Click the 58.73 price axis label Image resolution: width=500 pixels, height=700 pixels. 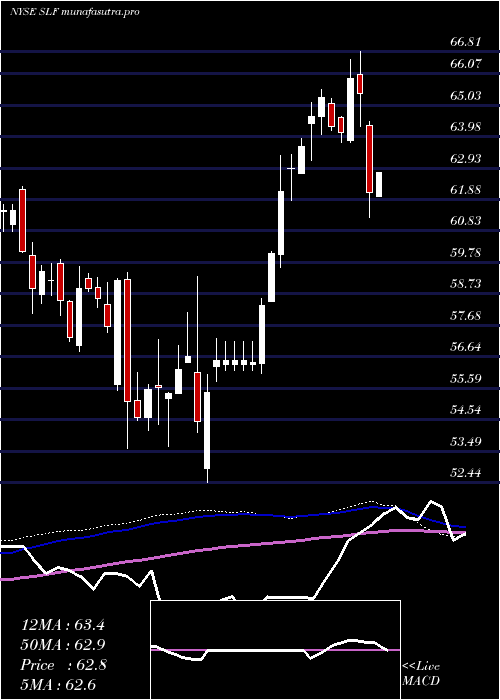[466, 284]
